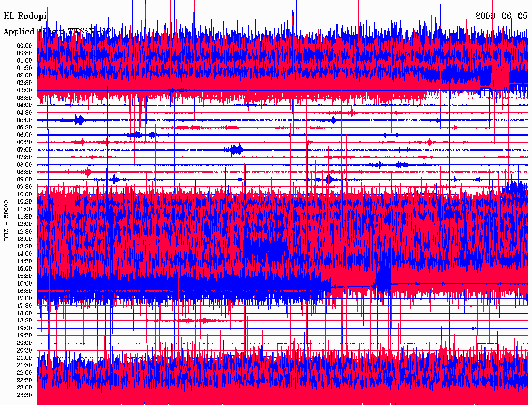Select the 05:00 time label
This screenshot has height=405, width=532.
coord(24,120)
